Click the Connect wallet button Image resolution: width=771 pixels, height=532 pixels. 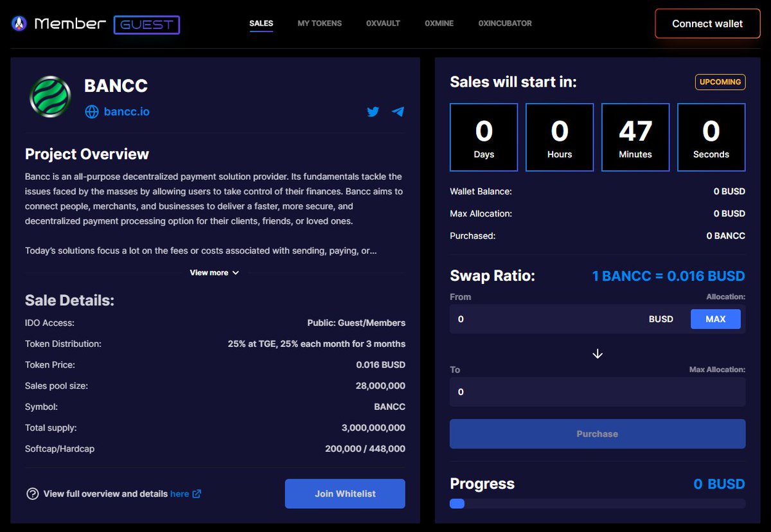click(707, 24)
